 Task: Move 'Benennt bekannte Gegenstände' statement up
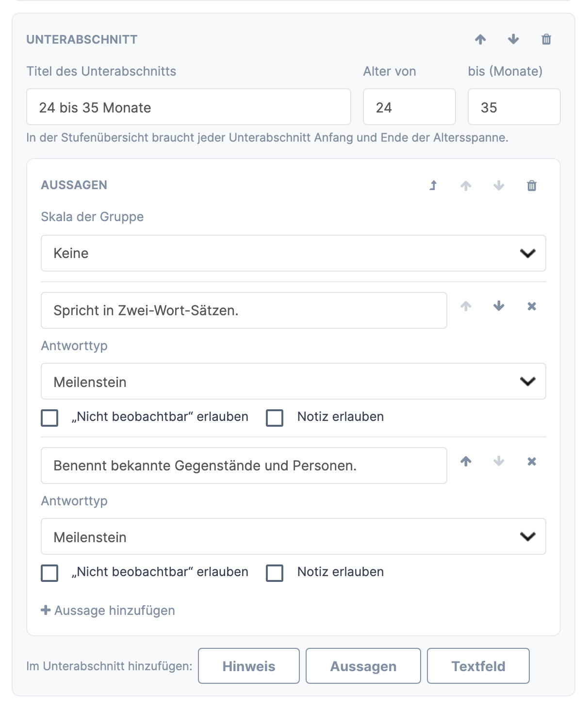[466, 461]
